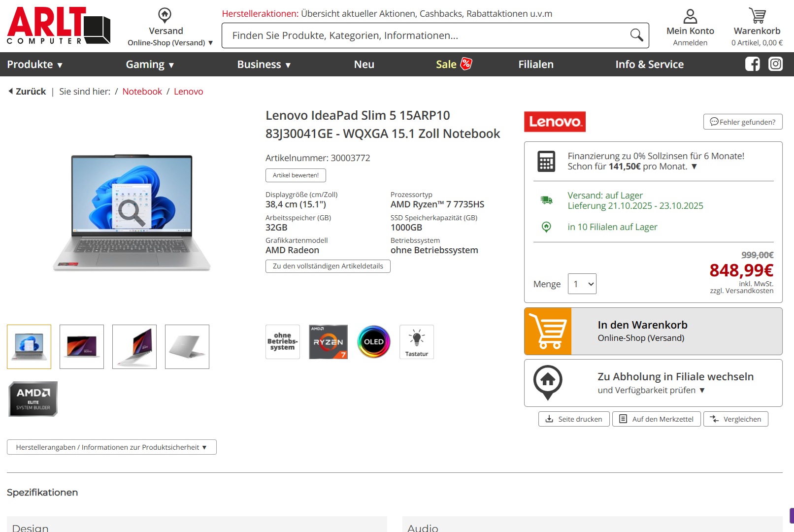The height and width of the screenshot is (532, 794).
Task: Add item with 'In den Warenkorb'
Action: point(653,331)
